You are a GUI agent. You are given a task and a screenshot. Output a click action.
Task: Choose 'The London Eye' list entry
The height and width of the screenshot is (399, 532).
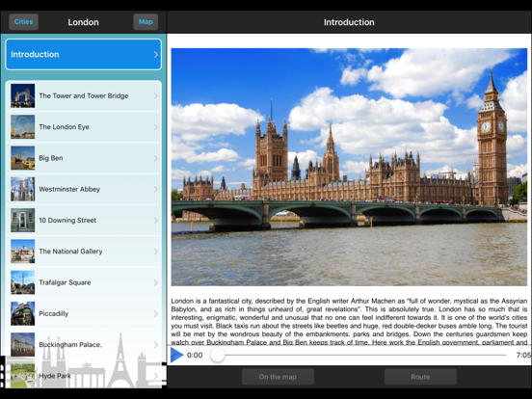84,127
